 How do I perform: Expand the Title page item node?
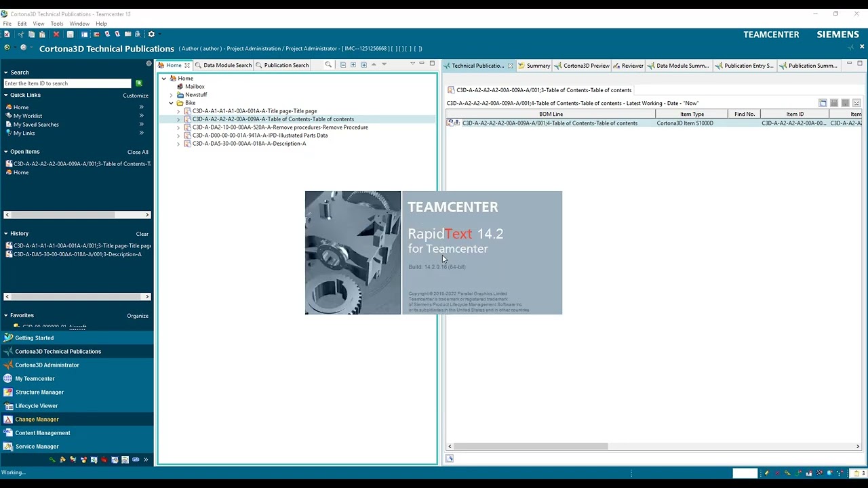(178, 111)
